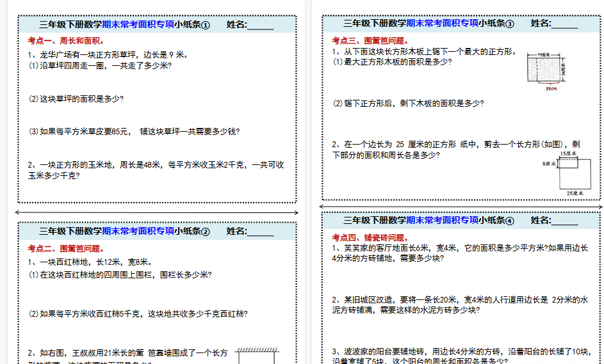The height and width of the screenshot is (364, 604).
Task: Click the double-headed arrow below slip ①
Action: point(157,212)
